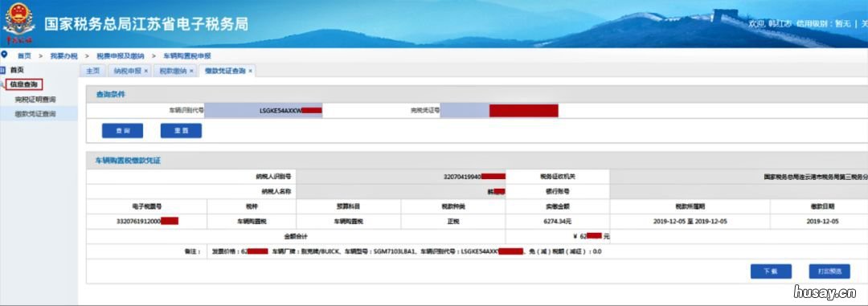The image size is (868, 306).
Task: Open 我要办税 in the breadcrumb
Action: pyautogui.click(x=63, y=56)
